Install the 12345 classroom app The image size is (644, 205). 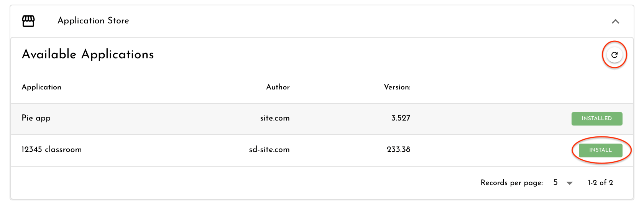coord(600,150)
